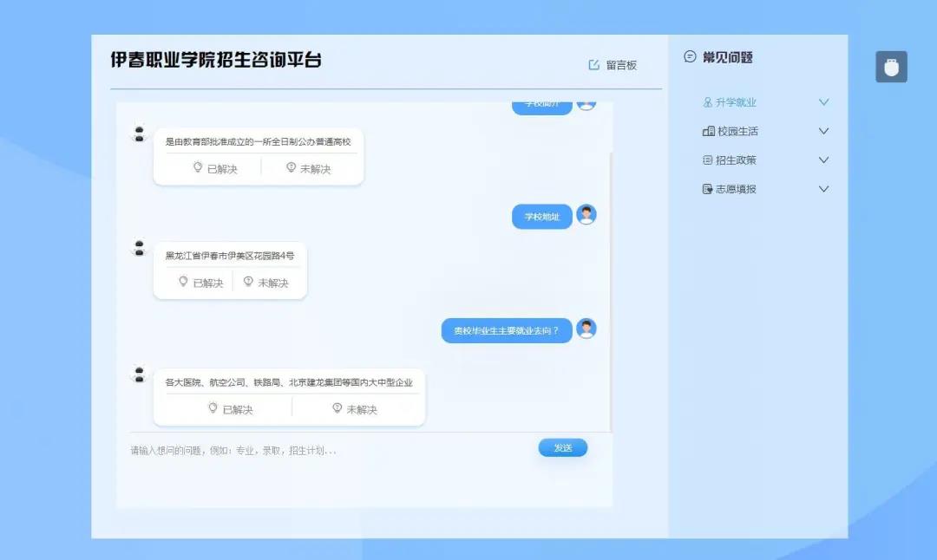This screenshot has height=560, width=937.
Task: Click the form icon beside 志愿填报
Action: (x=708, y=188)
